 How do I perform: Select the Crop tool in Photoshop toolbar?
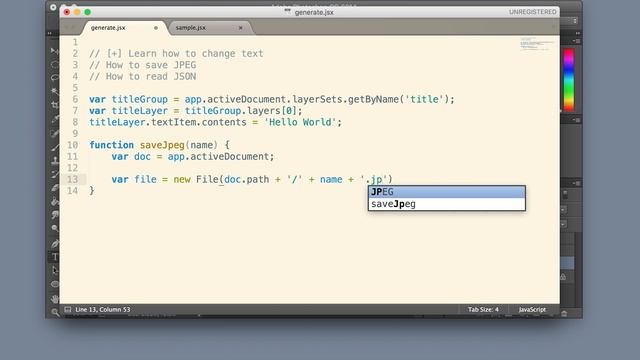click(54, 105)
